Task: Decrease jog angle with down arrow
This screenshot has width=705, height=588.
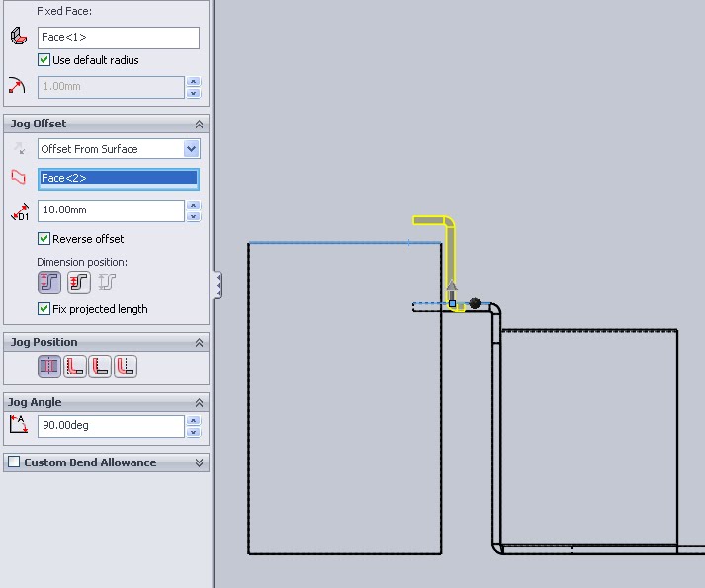Action: [x=194, y=432]
